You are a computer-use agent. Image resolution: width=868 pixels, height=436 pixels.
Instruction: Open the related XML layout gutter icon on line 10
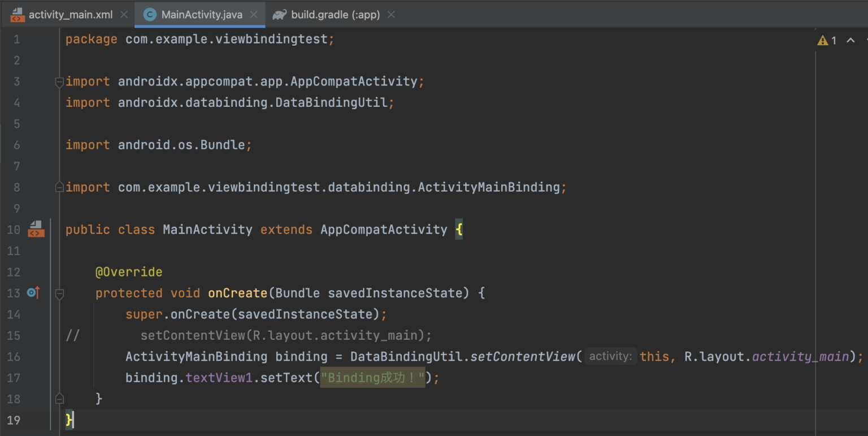click(x=36, y=229)
